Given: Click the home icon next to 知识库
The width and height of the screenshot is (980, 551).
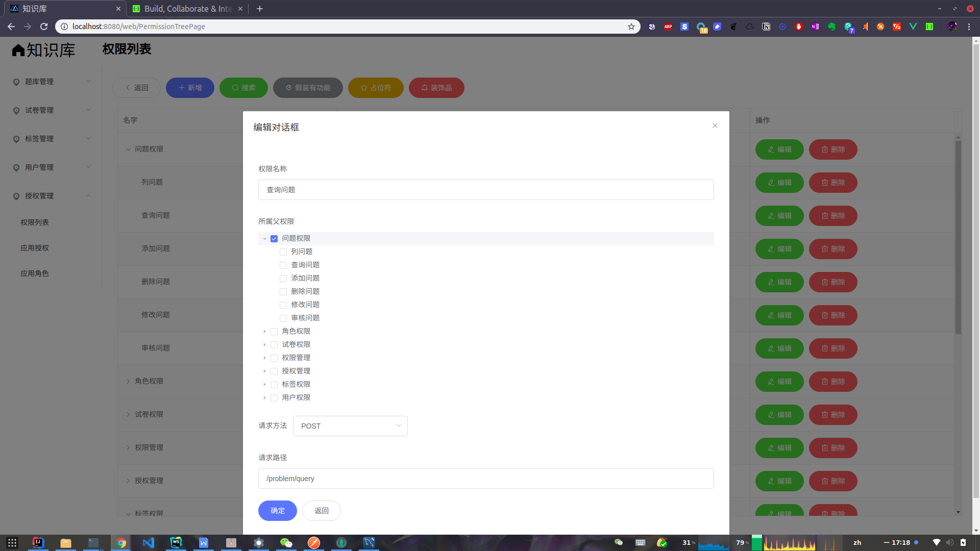Looking at the screenshot, I should click(x=18, y=50).
